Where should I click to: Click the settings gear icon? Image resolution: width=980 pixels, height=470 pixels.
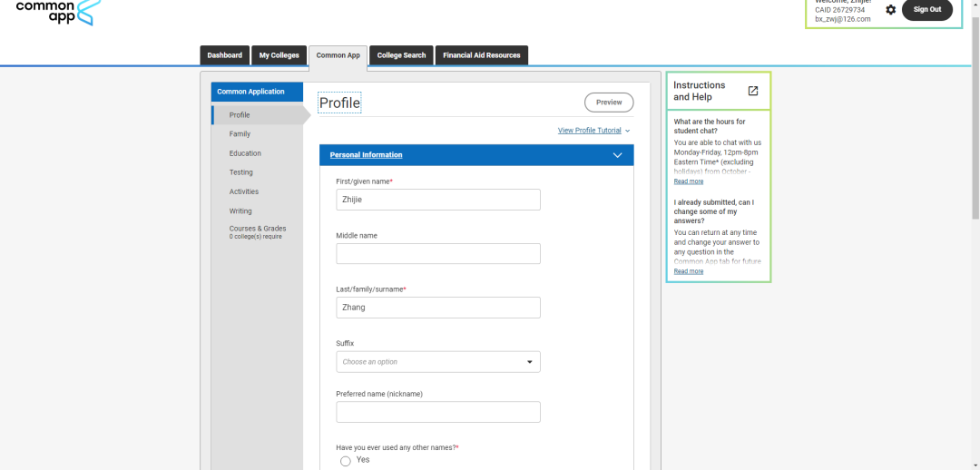[x=890, y=9]
